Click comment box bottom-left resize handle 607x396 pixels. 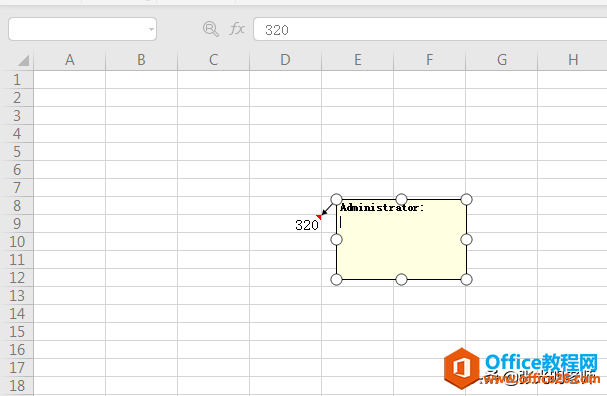pyautogui.click(x=336, y=279)
